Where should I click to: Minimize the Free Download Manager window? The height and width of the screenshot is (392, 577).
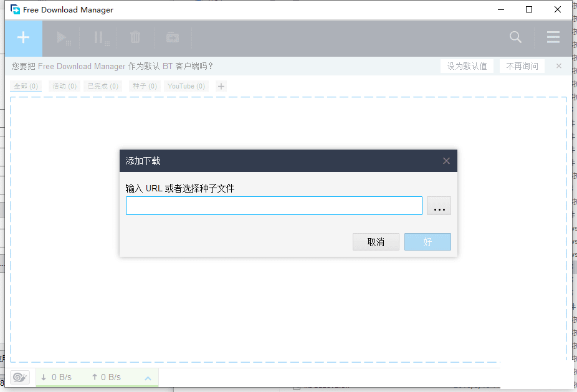click(501, 9)
